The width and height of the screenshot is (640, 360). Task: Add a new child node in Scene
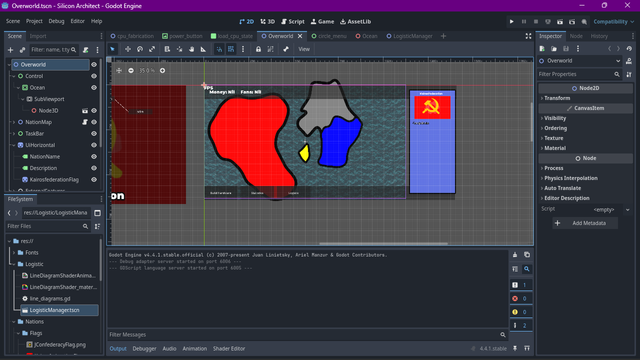pyautogui.click(x=11, y=50)
